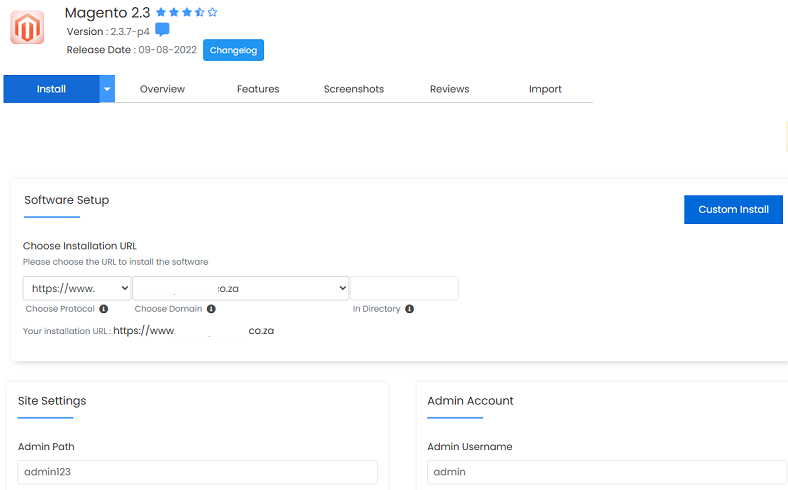
Task: Open the Changelog button
Action: (x=233, y=50)
